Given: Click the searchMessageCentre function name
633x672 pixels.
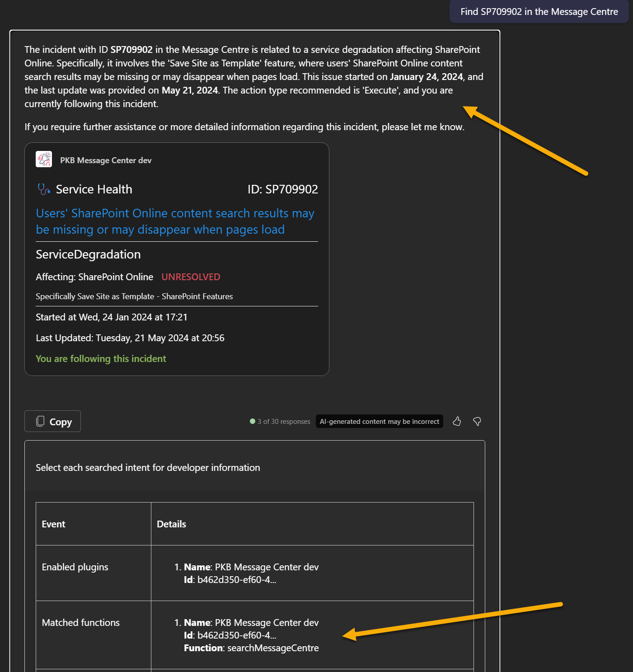Looking at the screenshot, I should pyautogui.click(x=273, y=648).
